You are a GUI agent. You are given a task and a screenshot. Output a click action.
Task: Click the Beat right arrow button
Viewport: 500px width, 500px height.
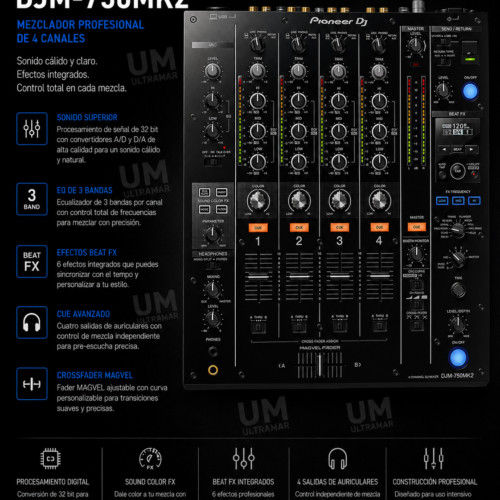471,149
